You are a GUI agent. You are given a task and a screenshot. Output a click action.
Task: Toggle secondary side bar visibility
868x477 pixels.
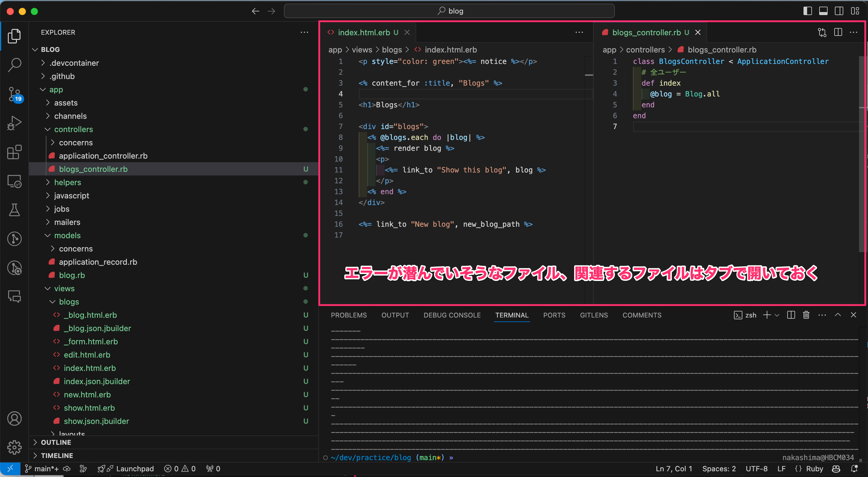[x=839, y=11]
